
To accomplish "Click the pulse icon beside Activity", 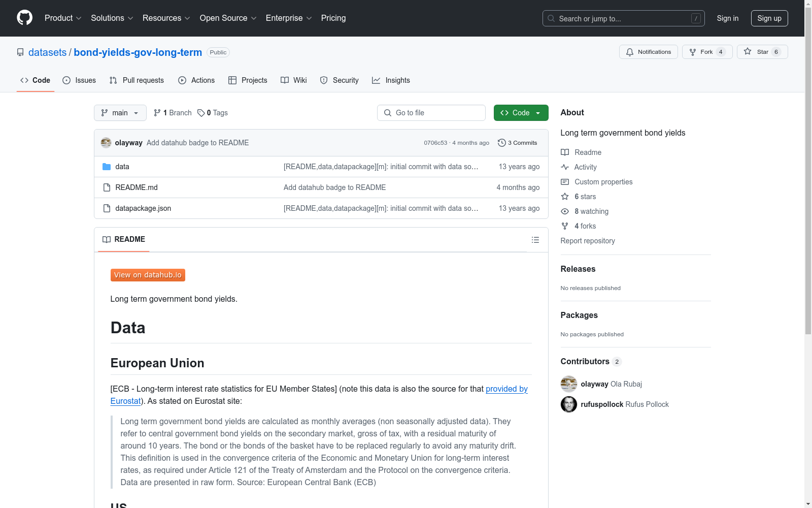I will 565,167.
